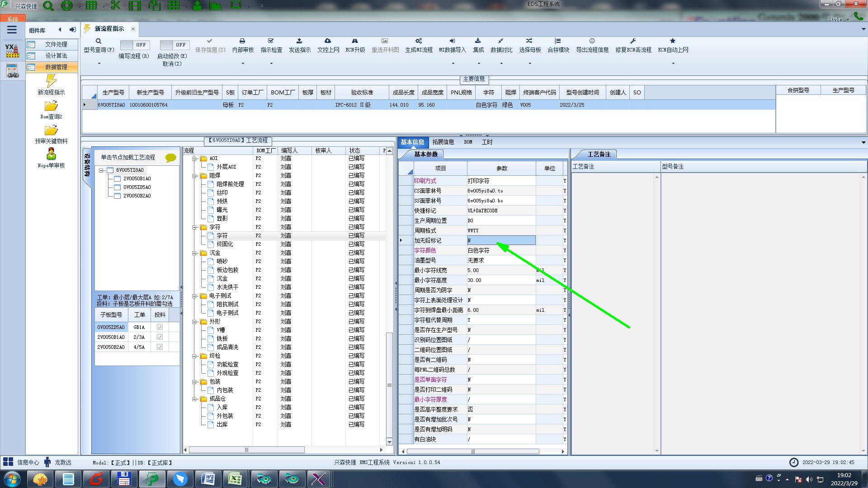The image size is (868, 488).
Task: Switch to 拓展信息 tab
Action: coord(443,142)
